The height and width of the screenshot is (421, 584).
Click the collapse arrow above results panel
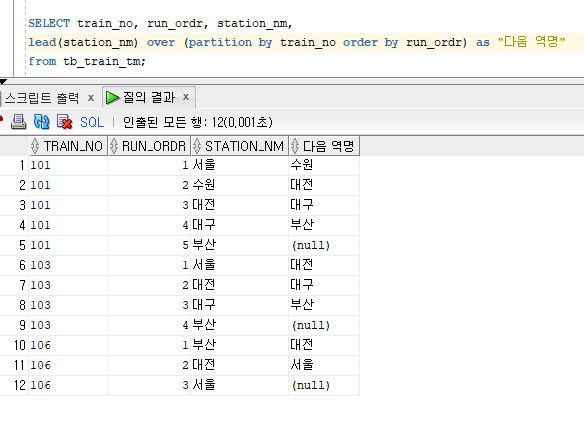tap(3, 81)
